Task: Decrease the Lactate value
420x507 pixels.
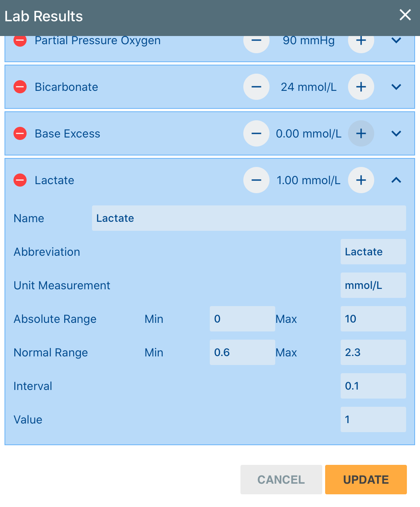Action: click(x=256, y=180)
